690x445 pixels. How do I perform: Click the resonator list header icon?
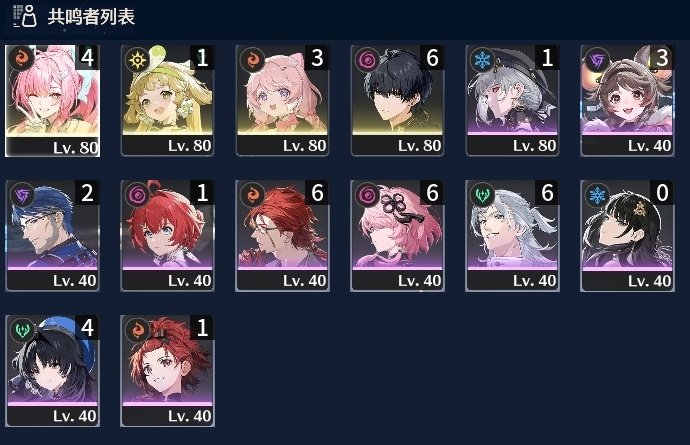[25, 16]
